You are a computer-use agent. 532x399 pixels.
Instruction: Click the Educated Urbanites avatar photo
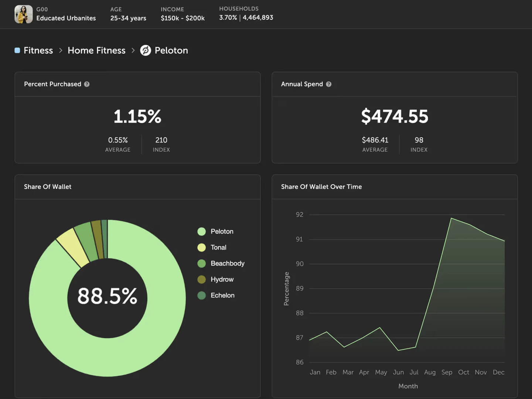pyautogui.click(x=23, y=14)
